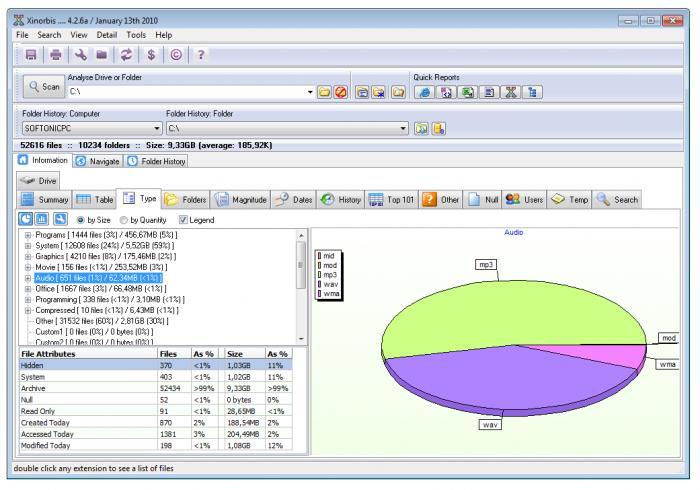The width and height of the screenshot is (700, 490).
Task: Click the second blue folder icon with arrow
Action: (x=379, y=92)
